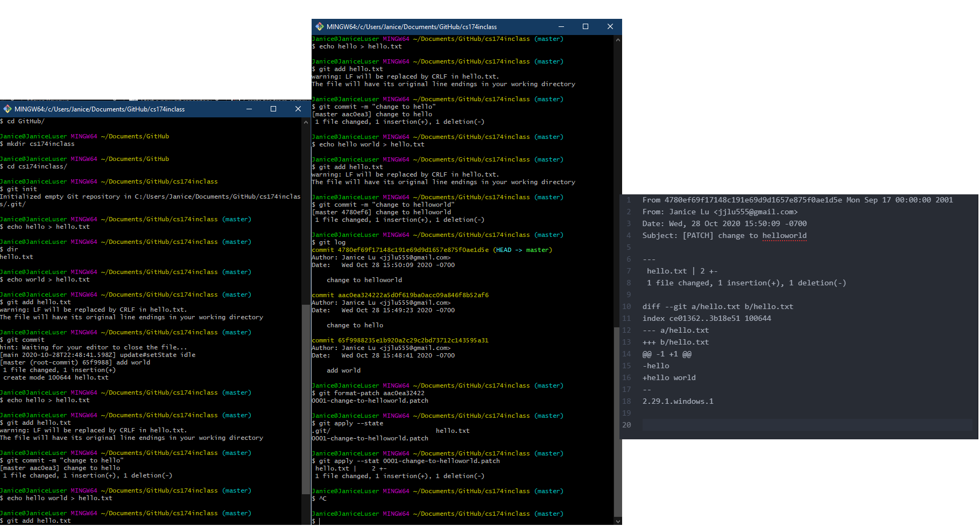Maximize the terminal showing git init

(x=273, y=109)
